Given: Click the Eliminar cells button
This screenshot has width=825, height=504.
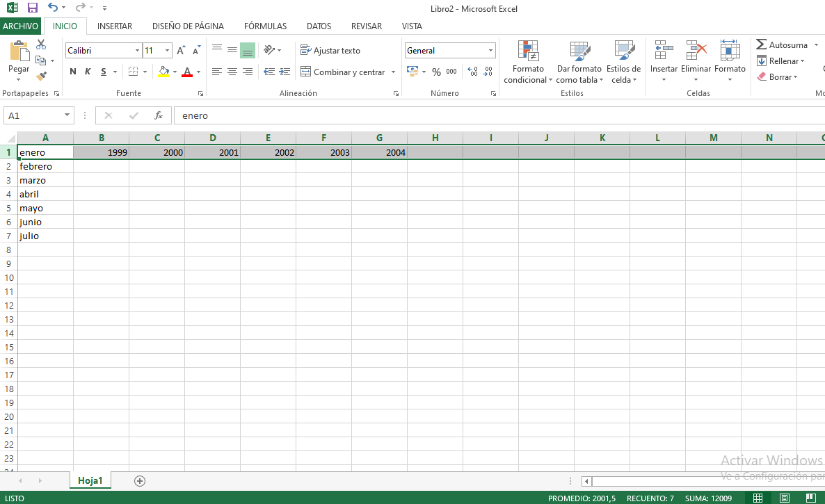Looking at the screenshot, I should [696, 61].
